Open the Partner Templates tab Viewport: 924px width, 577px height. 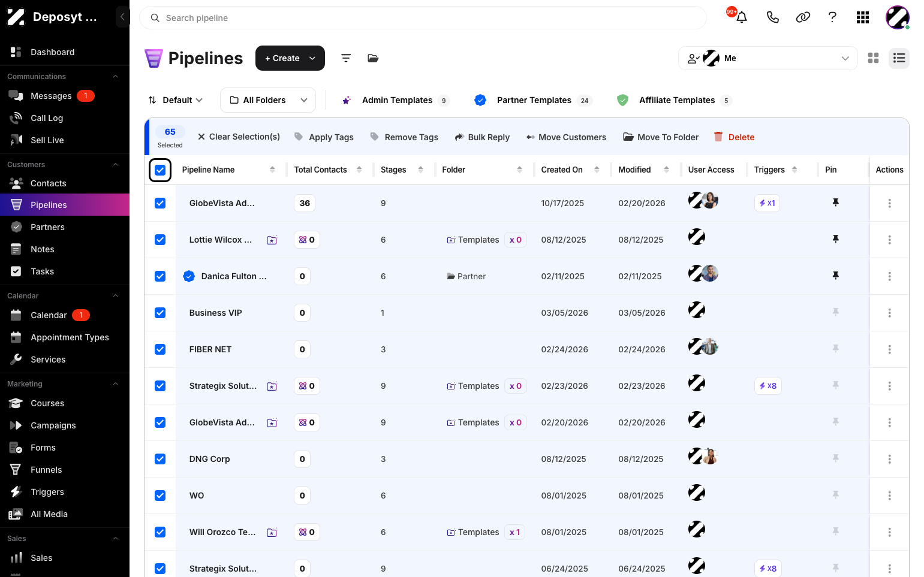point(533,100)
